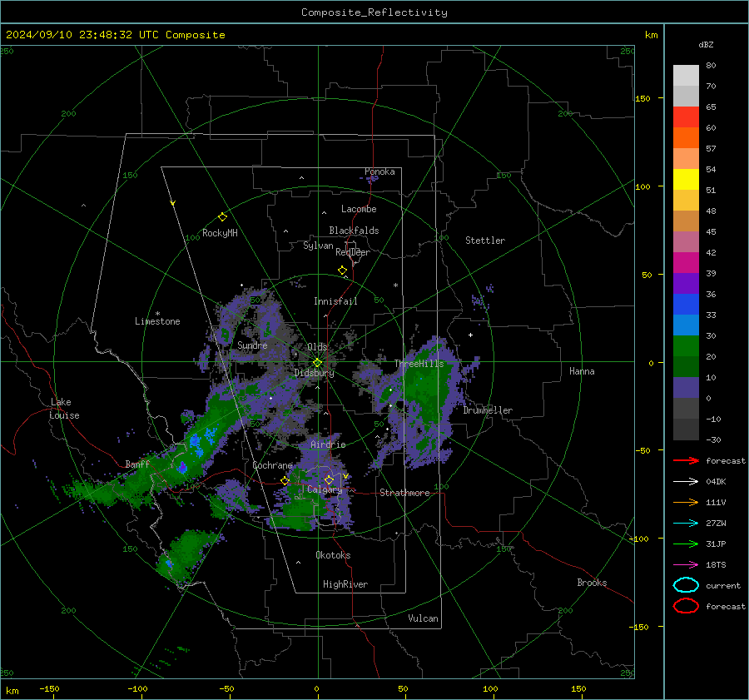Viewport: 749px width, 700px height.
Task: Click the Airdrie label
Action: [x=328, y=444]
